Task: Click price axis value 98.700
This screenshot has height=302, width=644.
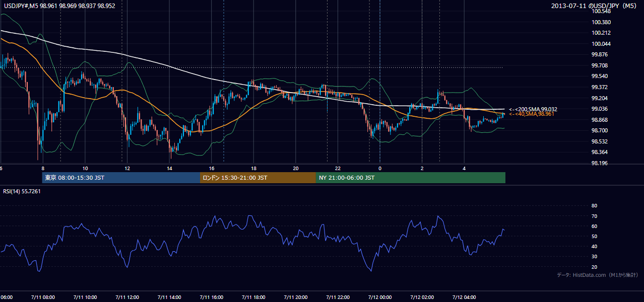Action: tap(600, 130)
